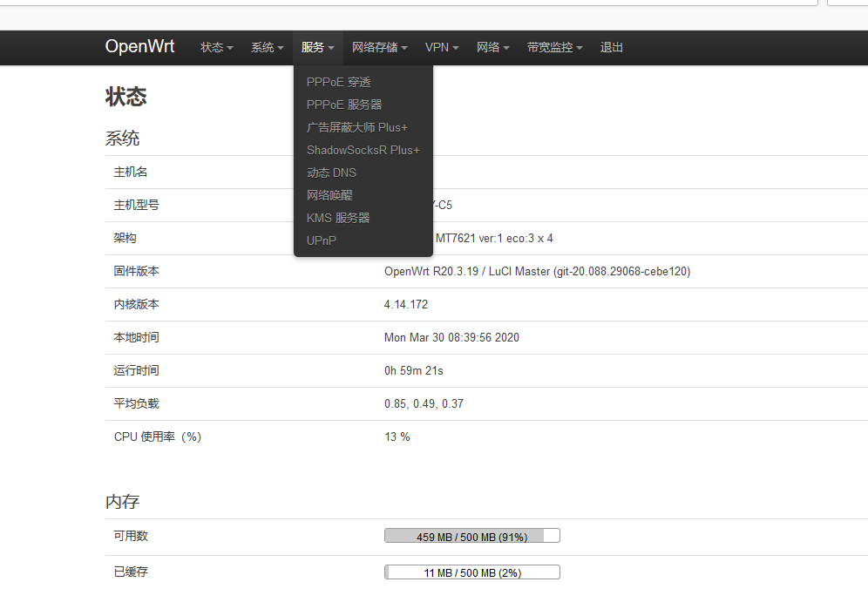Click the 已缓存 memory label
Screen dimensions: 868x609
click(131, 572)
